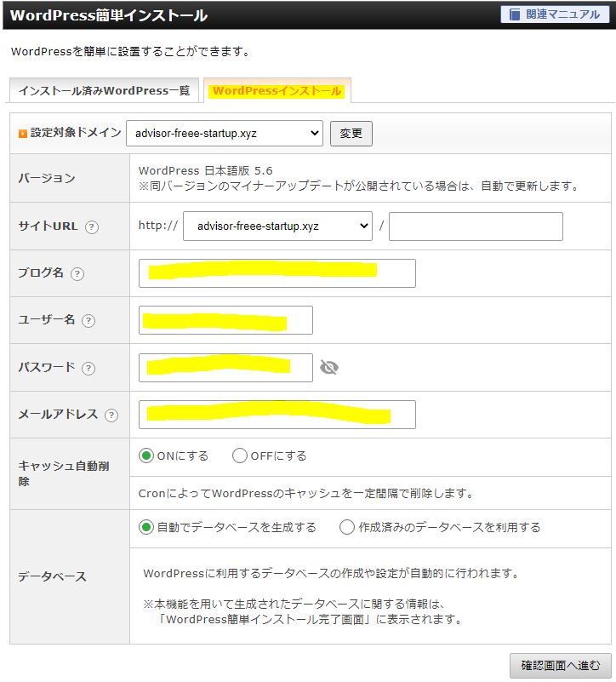Click the help icon next to ブログ名
The width and height of the screenshot is (616, 682).
[x=77, y=273]
